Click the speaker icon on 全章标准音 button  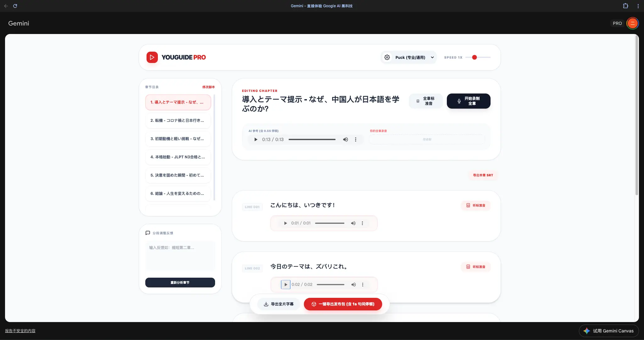tap(418, 101)
